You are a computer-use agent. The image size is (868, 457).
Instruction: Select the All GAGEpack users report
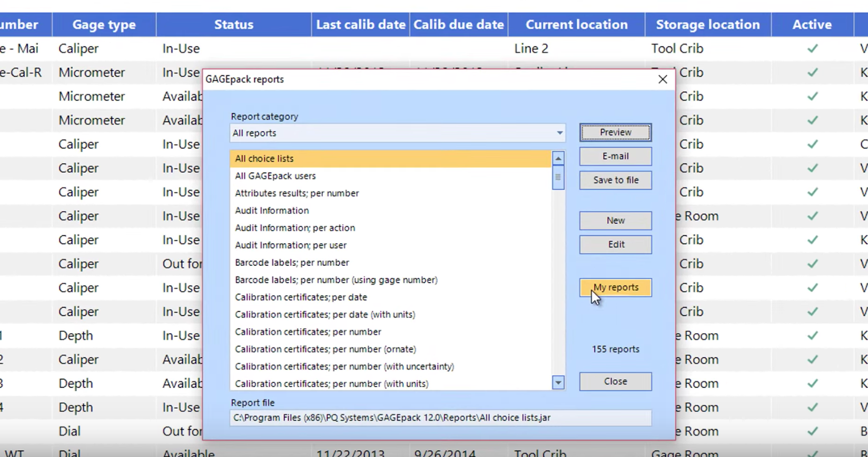[x=275, y=176]
